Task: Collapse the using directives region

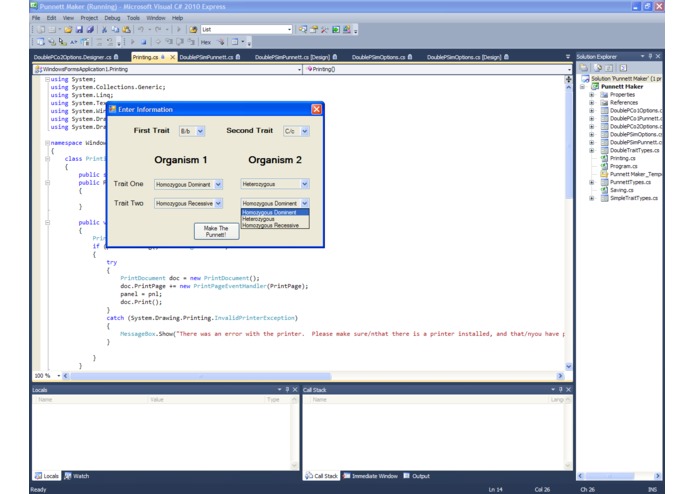Action: [x=47, y=79]
